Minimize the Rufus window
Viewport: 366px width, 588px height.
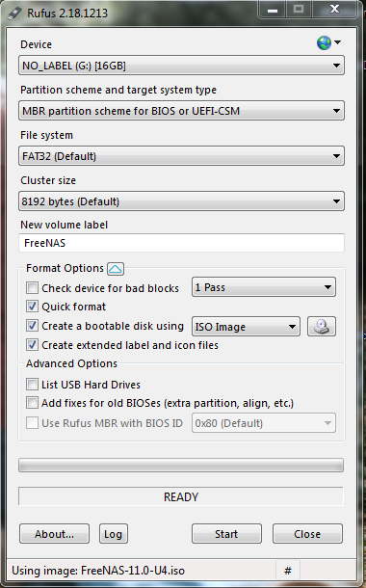tap(273, 10)
